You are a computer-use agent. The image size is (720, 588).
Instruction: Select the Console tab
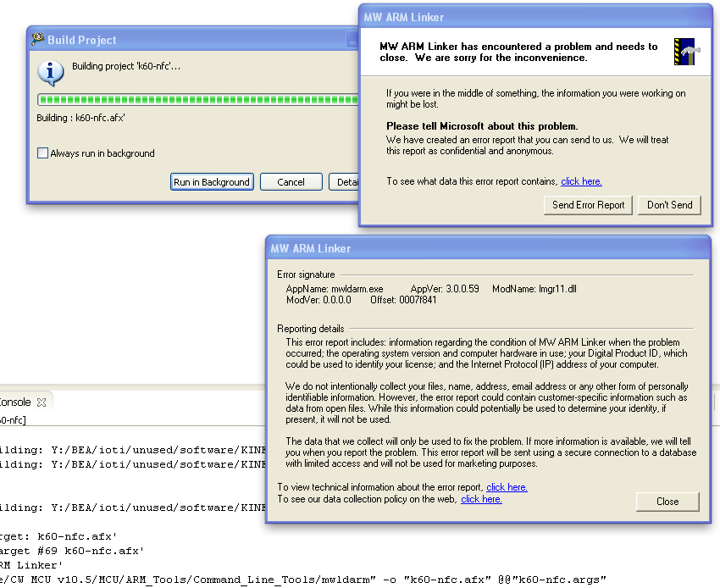(15, 402)
